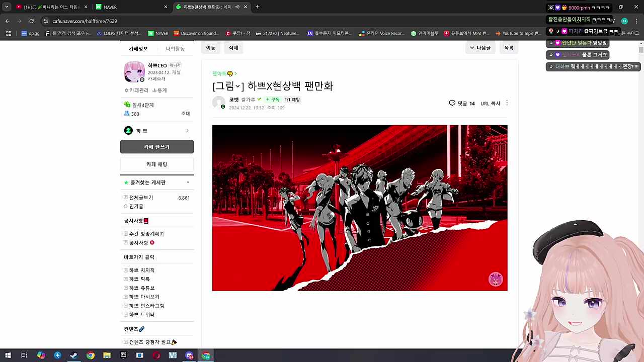This screenshot has height=362, width=644.
Task: Copy the post link with URL 복사
Action: coord(491,103)
